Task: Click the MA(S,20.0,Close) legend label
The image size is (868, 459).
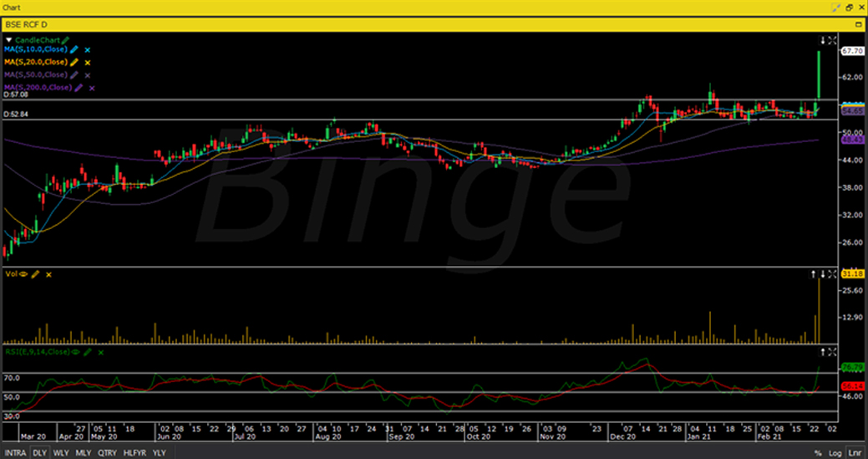Action: [x=36, y=63]
